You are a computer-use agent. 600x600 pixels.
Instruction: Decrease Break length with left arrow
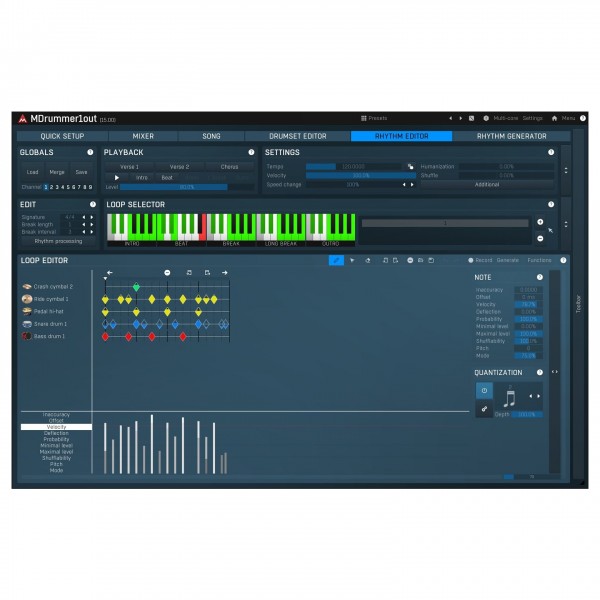pyautogui.click(x=84, y=224)
